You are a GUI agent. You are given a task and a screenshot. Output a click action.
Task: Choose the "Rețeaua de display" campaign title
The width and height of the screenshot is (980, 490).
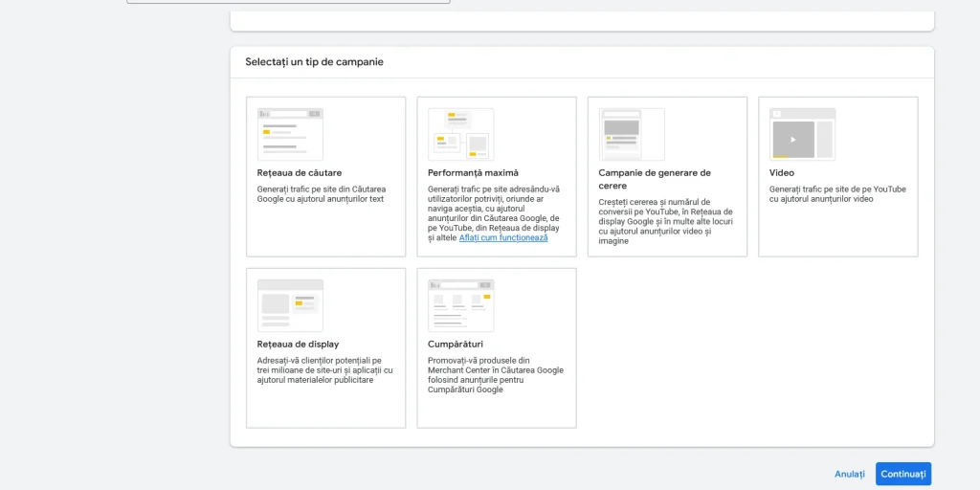298,345
